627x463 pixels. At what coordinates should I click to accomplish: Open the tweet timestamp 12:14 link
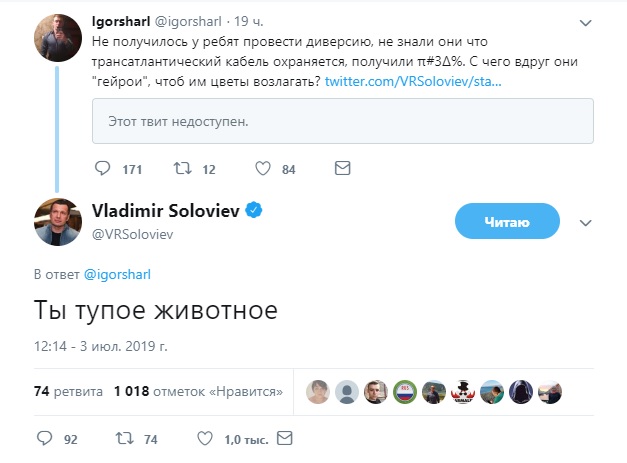100,347
